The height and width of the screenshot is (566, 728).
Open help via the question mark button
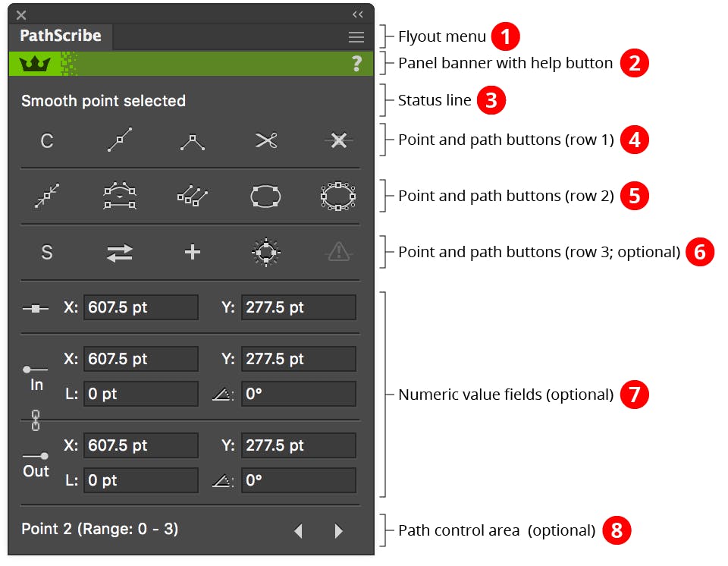click(x=356, y=64)
